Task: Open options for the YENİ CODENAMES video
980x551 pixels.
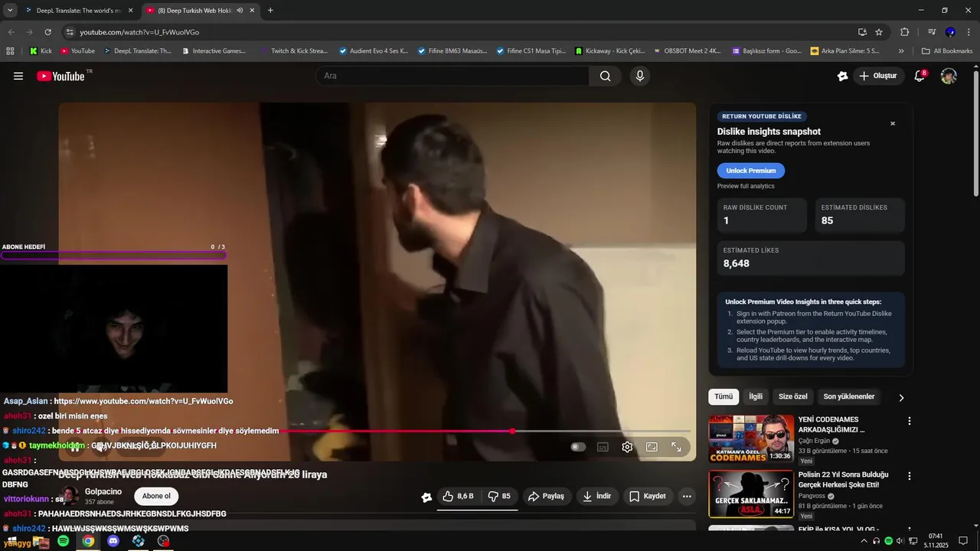Action: [910, 421]
